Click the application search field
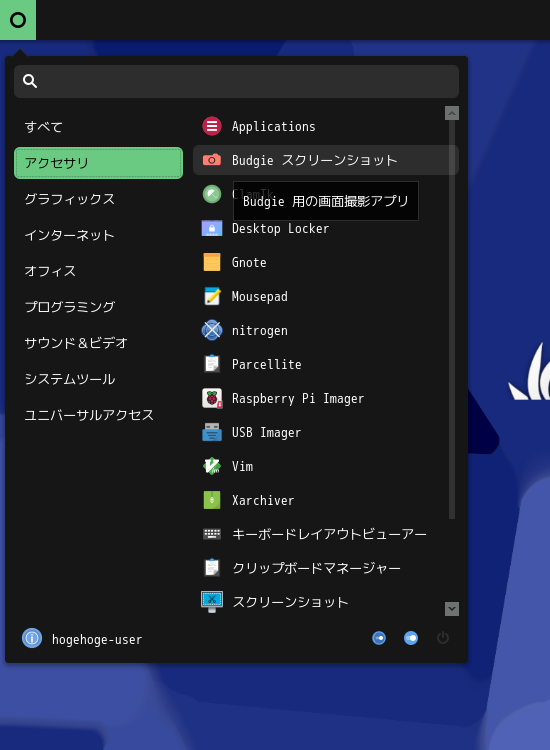Screen dimensions: 550x750 coord(236,81)
